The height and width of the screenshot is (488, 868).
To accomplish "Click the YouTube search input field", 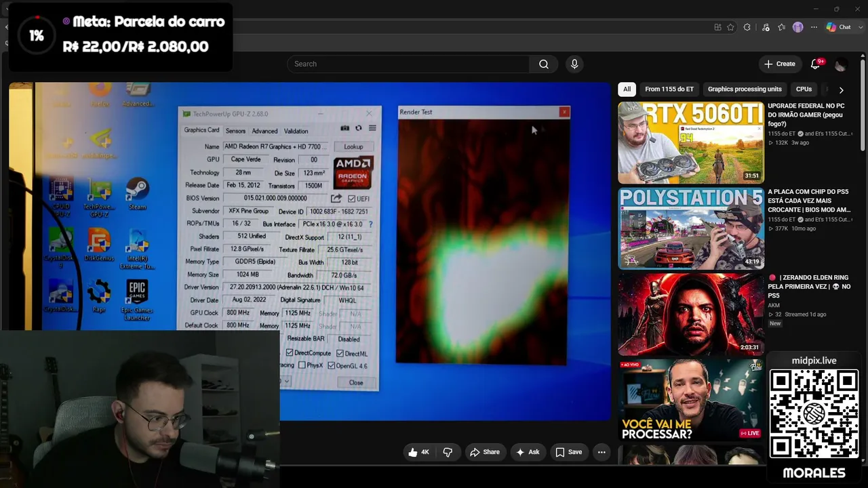I will click(408, 64).
